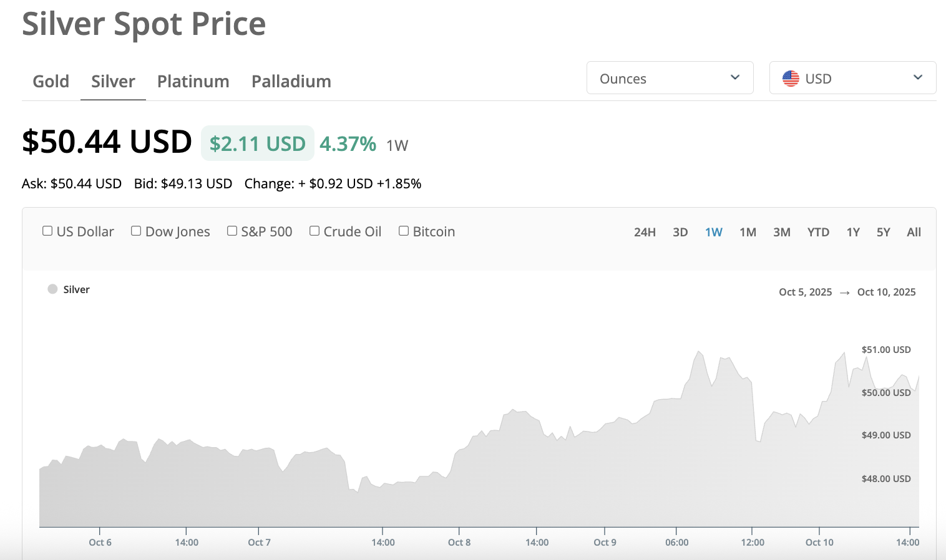The height and width of the screenshot is (560, 946).
Task: Show the 1M price range
Action: click(748, 233)
